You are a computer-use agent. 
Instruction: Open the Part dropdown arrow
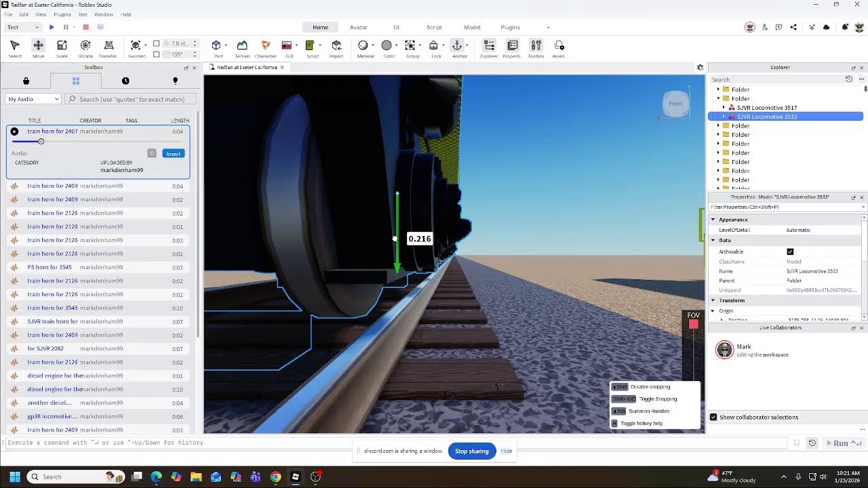(x=225, y=45)
